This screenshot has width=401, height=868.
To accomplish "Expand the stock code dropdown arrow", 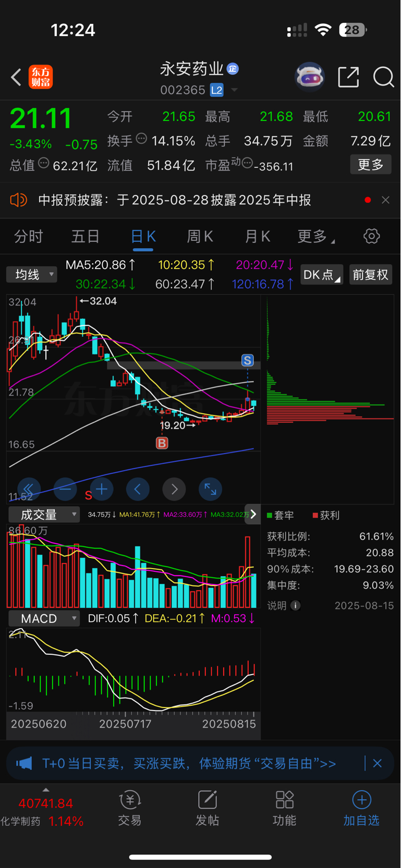I will tap(234, 90).
